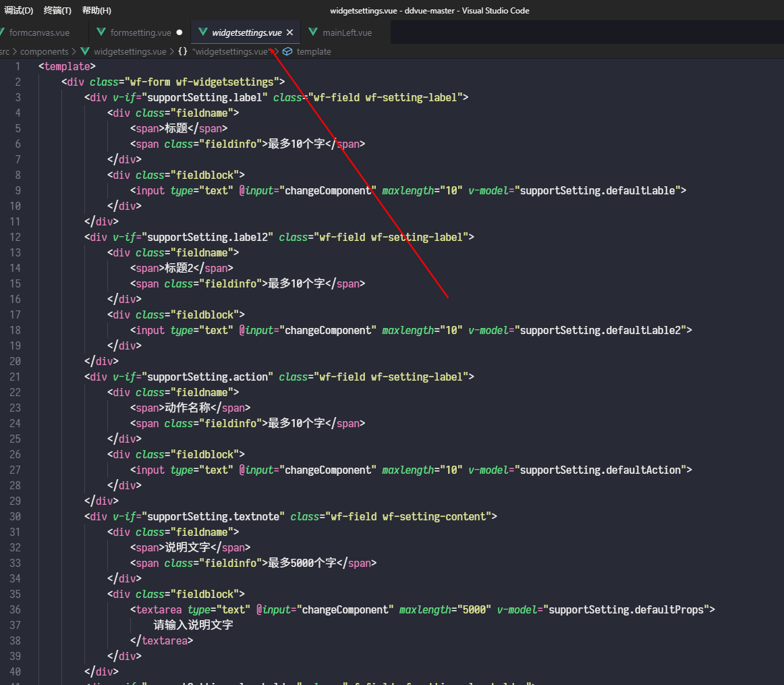The width and height of the screenshot is (784, 685).
Task: Click closing </textarea> tag on line 38
Action: tap(161, 640)
